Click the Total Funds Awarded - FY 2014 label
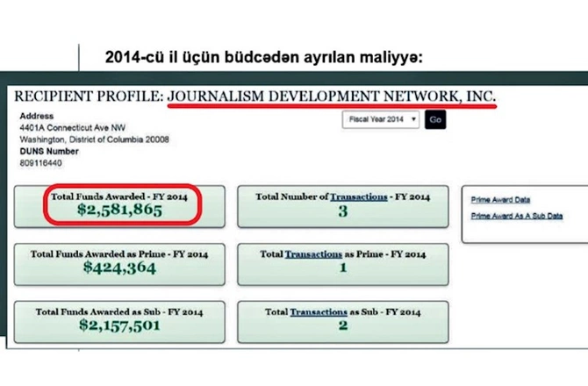The image size is (588, 386). tap(119, 197)
